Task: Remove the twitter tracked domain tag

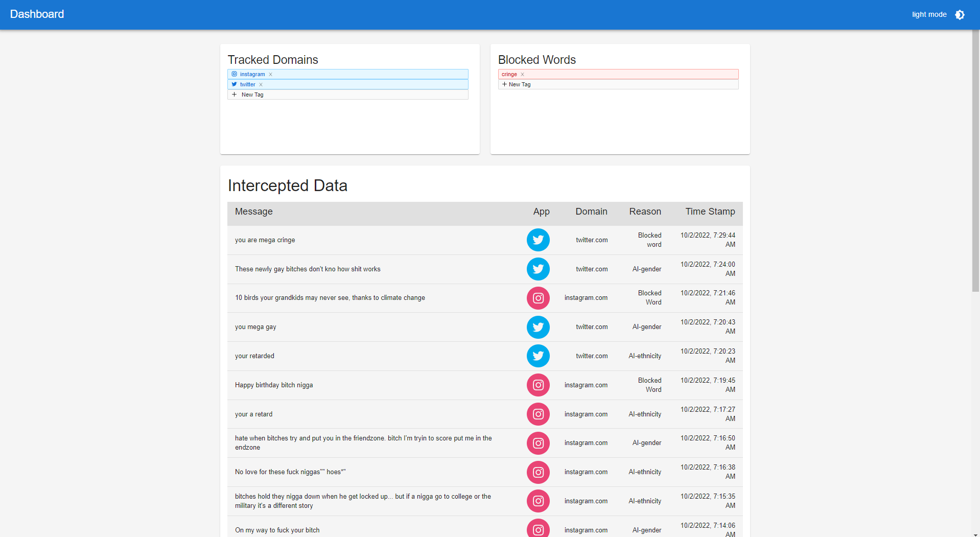Action: click(261, 85)
